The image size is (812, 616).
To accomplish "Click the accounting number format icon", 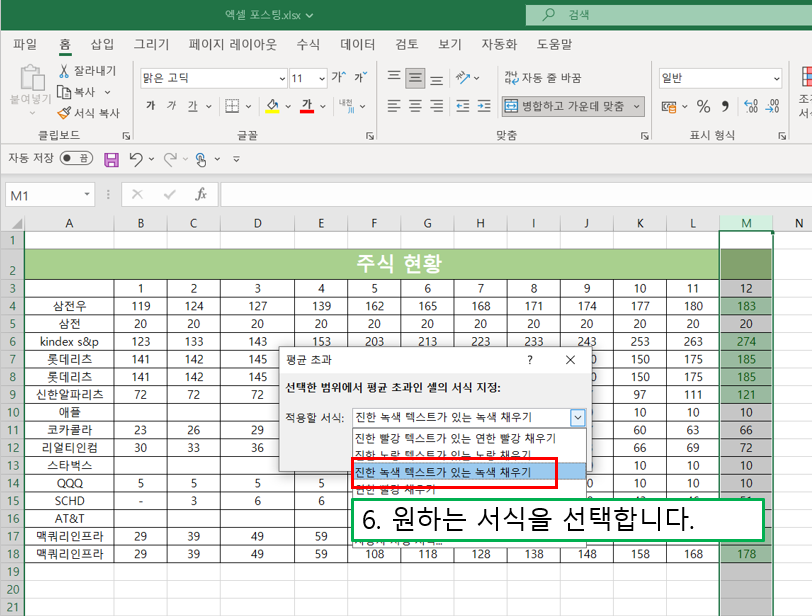I will [x=669, y=107].
